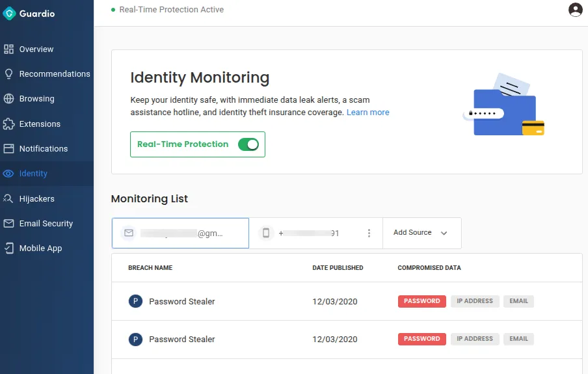Open Hijackers in sidebar
This screenshot has height=374, width=588.
point(36,198)
